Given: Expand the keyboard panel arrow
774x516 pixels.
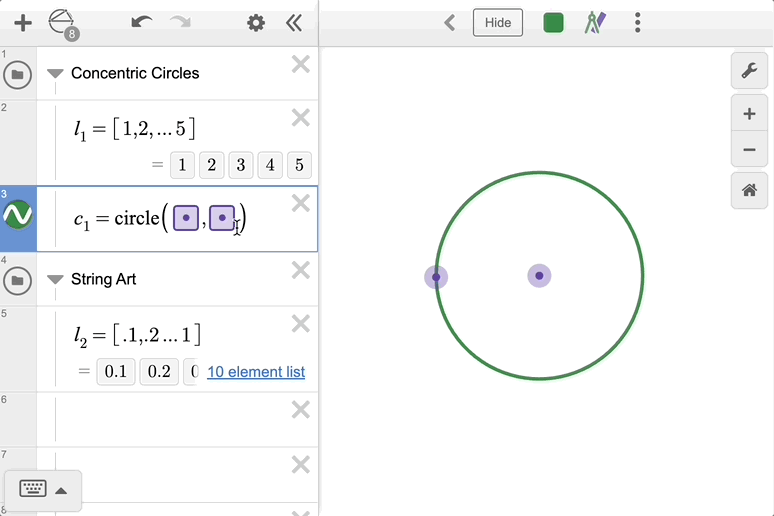Looking at the screenshot, I should pyautogui.click(x=61, y=490).
